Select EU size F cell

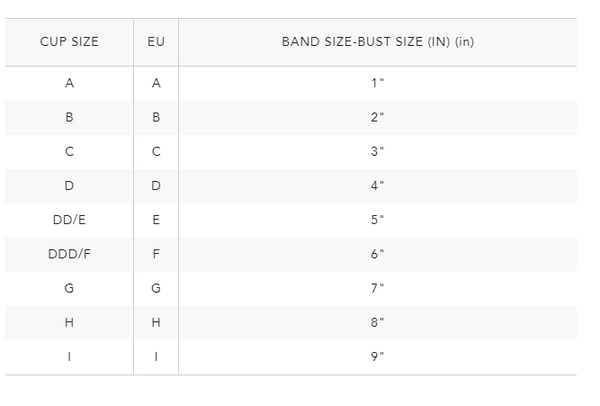tap(156, 254)
